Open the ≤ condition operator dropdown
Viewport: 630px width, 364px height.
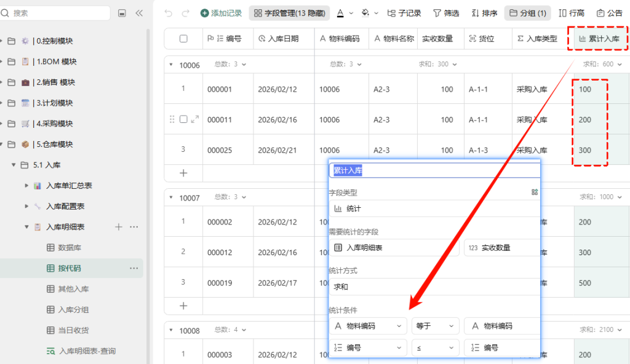tap(435, 347)
